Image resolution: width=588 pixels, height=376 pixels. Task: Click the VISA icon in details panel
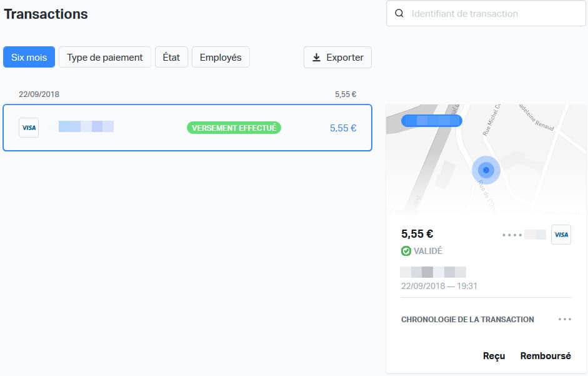click(x=561, y=235)
